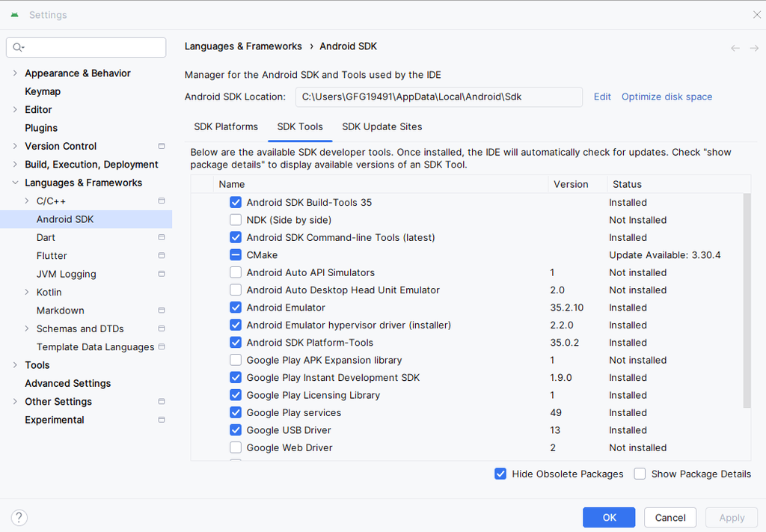The width and height of the screenshot is (766, 532).
Task: Click the project-level icon beside Version Control
Action: 162,146
